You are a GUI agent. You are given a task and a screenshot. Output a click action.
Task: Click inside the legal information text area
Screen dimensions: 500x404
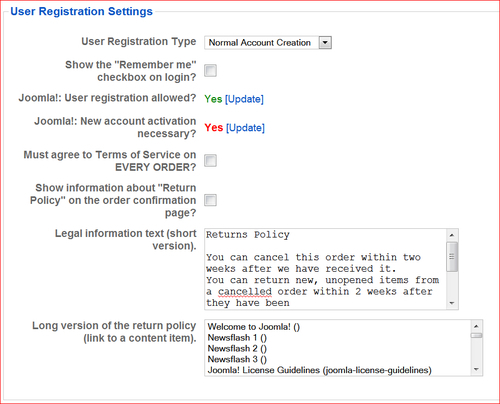coord(325,269)
